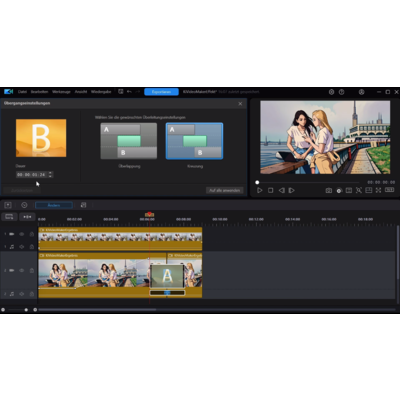This screenshot has width=400, height=400.
Task: Open the user account icon
Action: [x=361, y=92]
